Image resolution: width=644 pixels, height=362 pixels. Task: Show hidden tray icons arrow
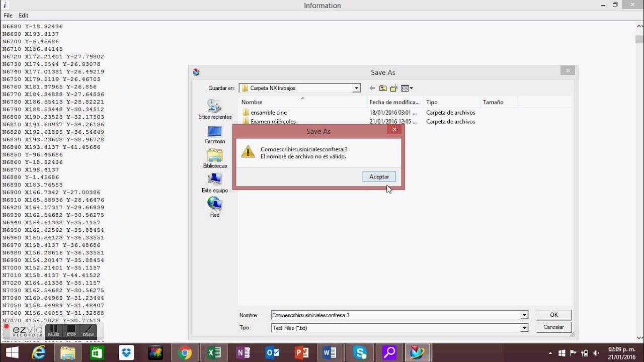pos(550,353)
